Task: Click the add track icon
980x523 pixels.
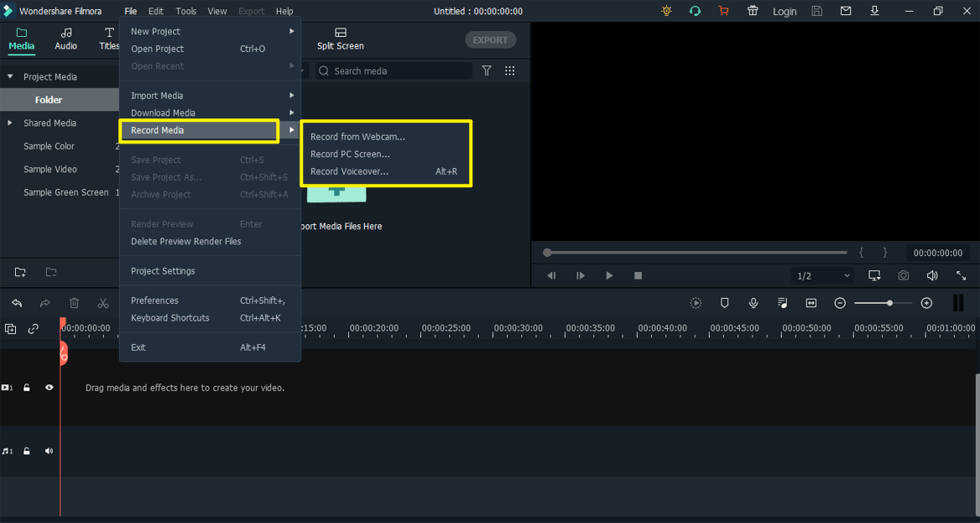Action: click(x=11, y=328)
